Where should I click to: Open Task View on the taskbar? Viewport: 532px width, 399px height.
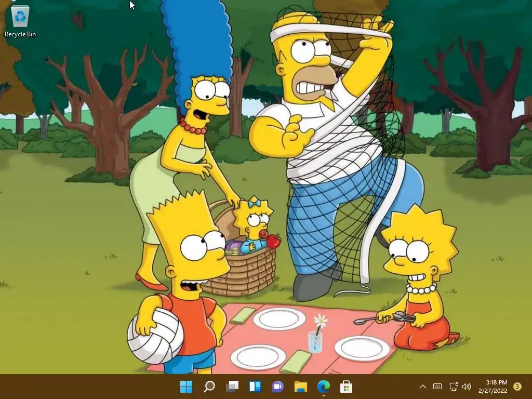pyautogui.click(x=232, y=387)
